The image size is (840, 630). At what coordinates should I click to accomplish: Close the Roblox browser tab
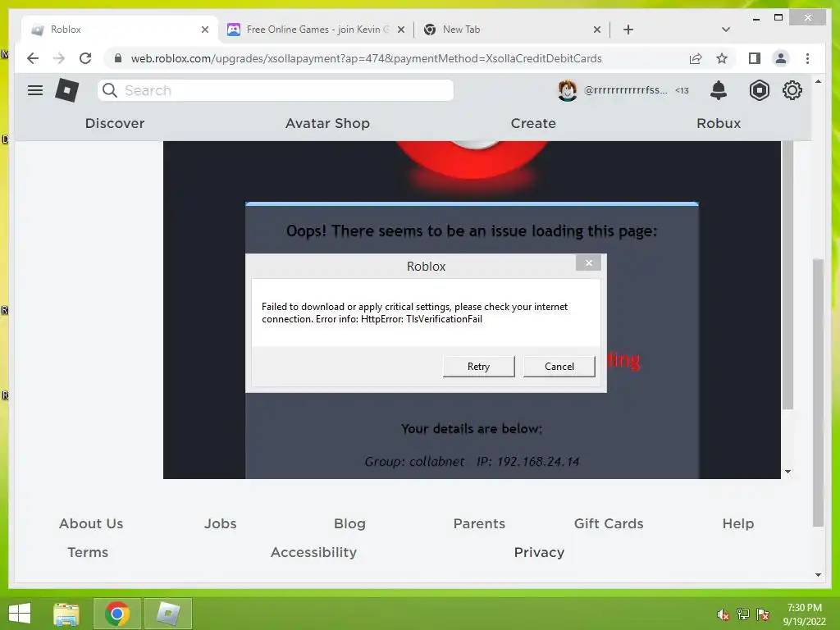tap(204, 30)
